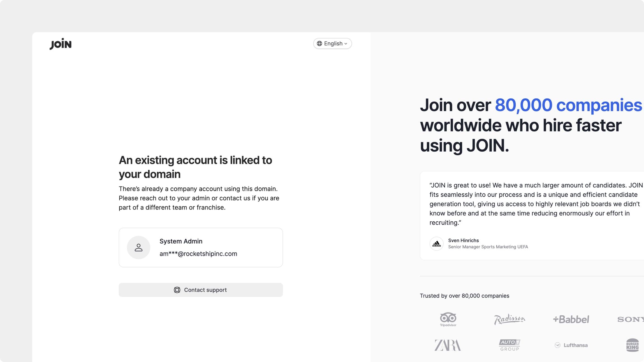This screenshot has width=644, height=362.
Task: Click the JOIN logo
Action: click(x=61, y=44)
